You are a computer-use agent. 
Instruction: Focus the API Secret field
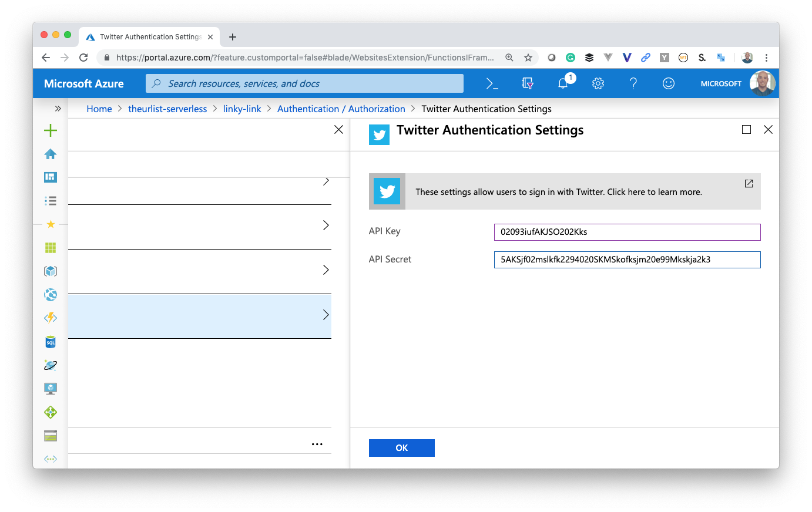[x=628, y=260]
